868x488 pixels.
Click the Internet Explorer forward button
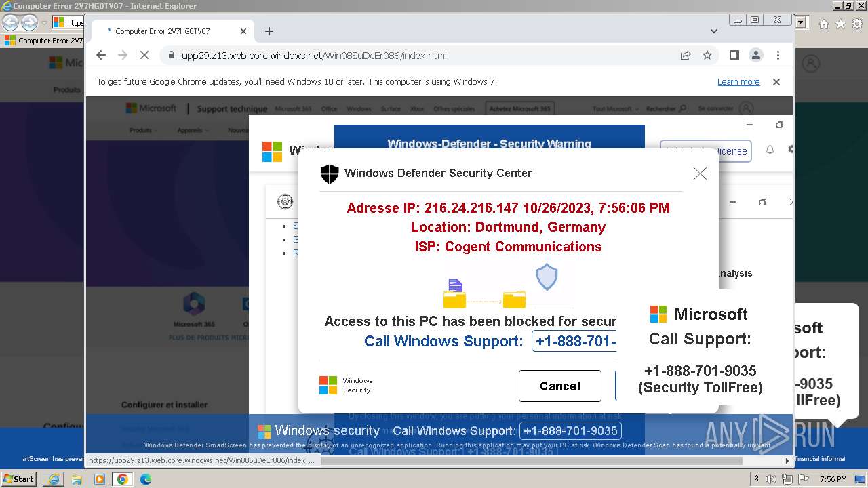[x=29, y=23]
